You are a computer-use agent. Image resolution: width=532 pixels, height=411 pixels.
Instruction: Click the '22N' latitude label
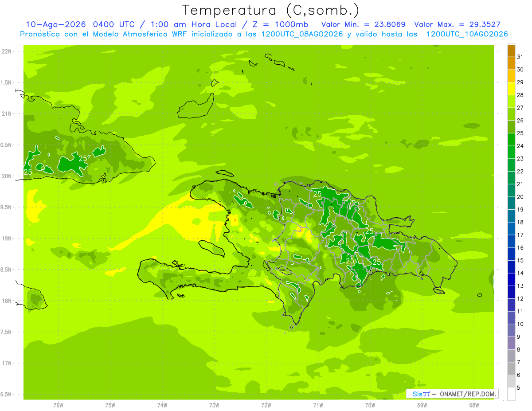click(x=7, y=51)
